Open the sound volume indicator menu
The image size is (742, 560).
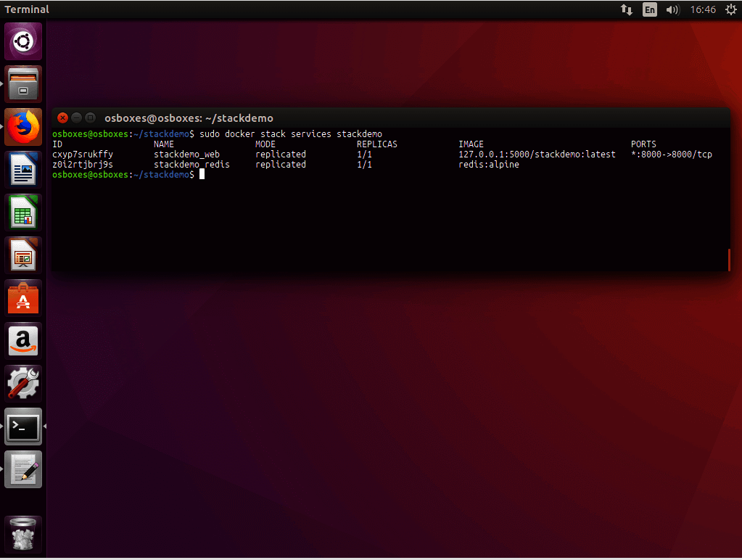coord(672,9)
